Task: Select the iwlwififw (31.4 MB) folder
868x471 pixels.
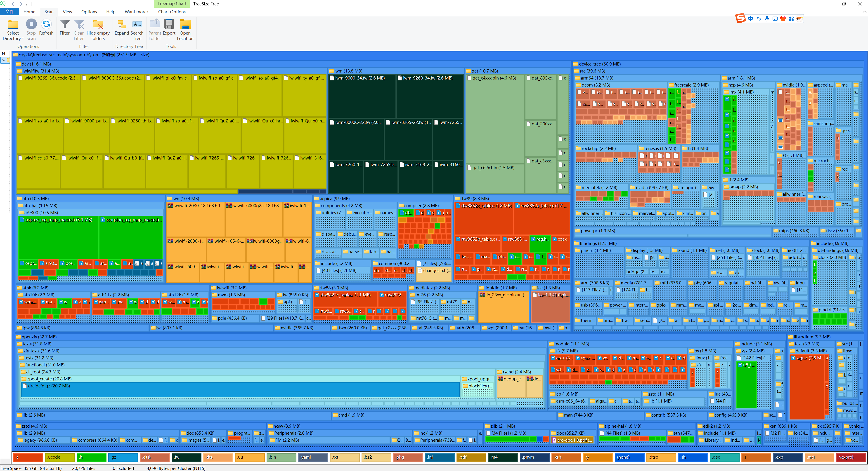Action: pyautogui.click(x=172, y=71)
